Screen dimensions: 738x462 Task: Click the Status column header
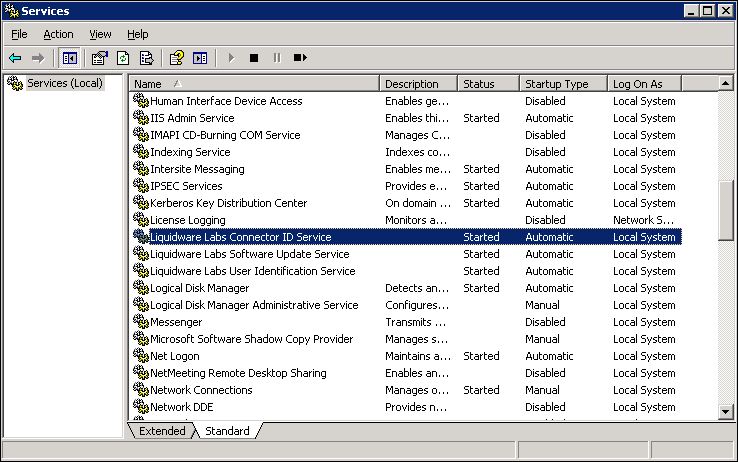click(488, 84)
